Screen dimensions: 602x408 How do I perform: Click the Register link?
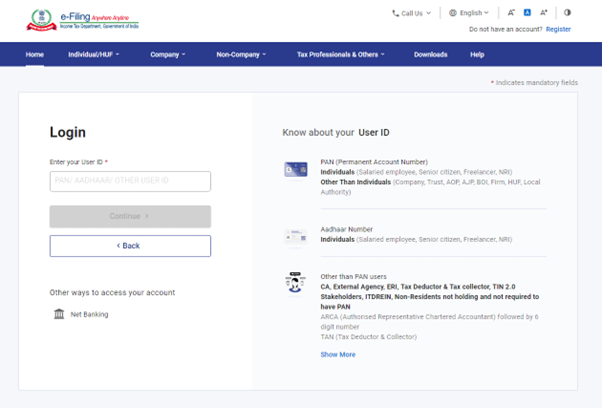point(558,29)
